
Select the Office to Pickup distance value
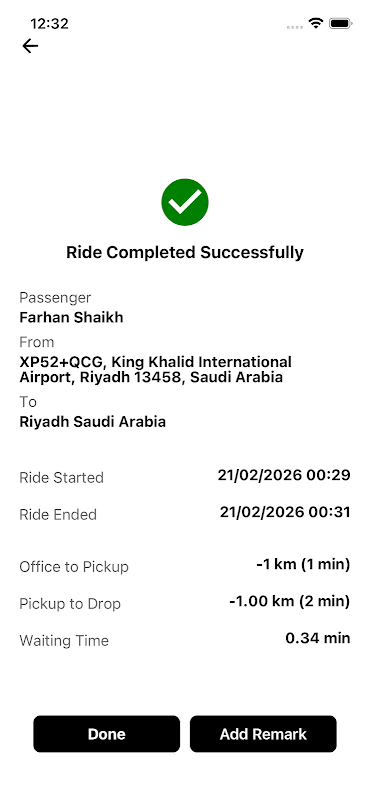pyautogui.click(x=303, y=564)
